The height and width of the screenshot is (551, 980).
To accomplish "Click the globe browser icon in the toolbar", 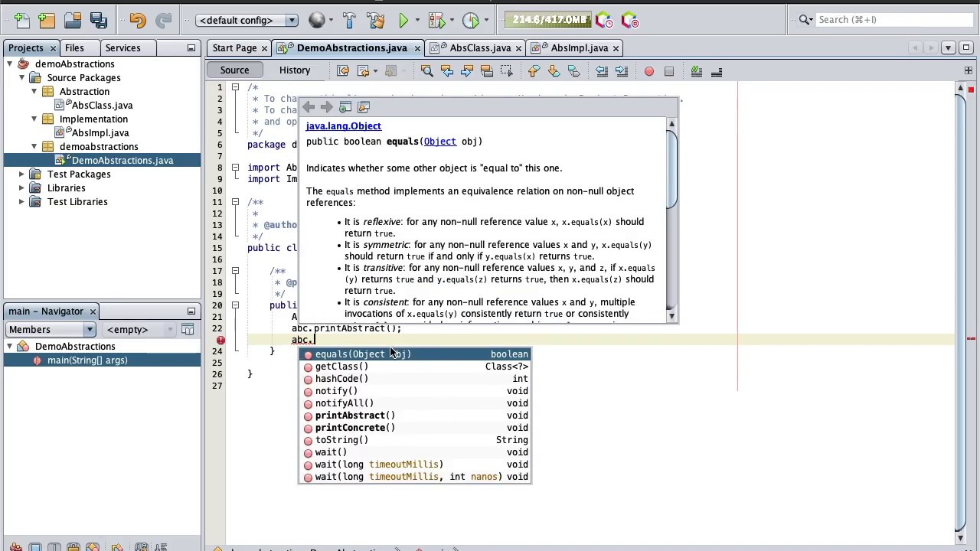I will tap(317, 21).
